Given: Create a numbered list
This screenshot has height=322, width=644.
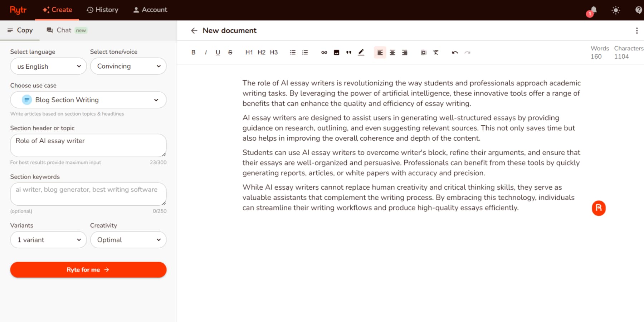Looking at the screenshot, I should pos(305,52).
